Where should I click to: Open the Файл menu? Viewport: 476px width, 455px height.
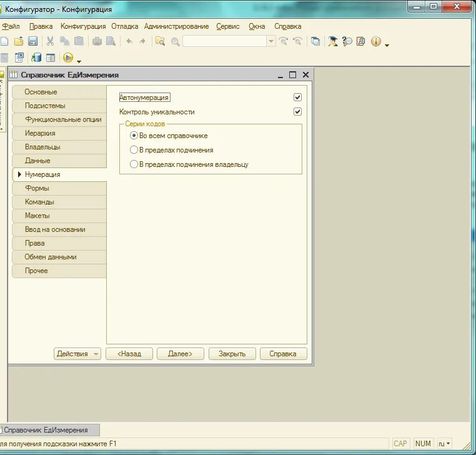pos(11,26)
